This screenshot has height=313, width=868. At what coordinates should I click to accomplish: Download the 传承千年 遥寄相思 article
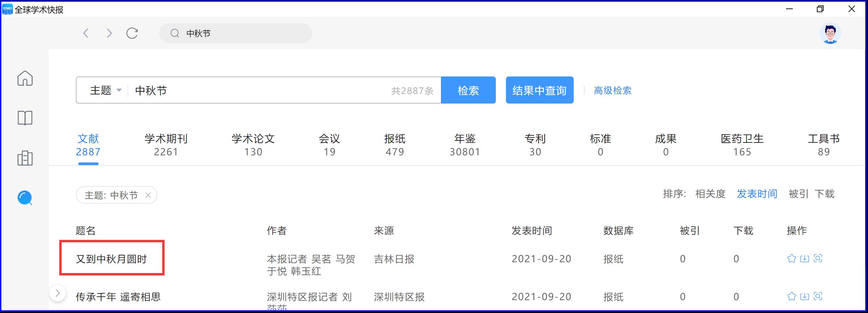tap(805, 296)
